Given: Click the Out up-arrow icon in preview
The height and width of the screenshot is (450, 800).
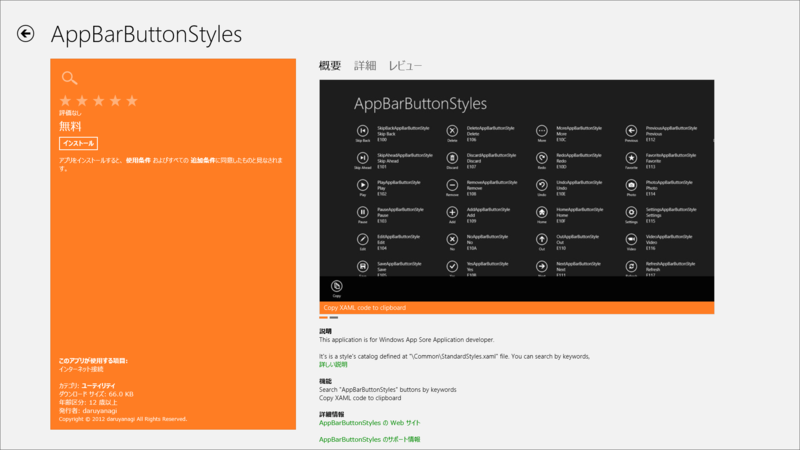Looking at the screenshot, I should coord(542,239).
